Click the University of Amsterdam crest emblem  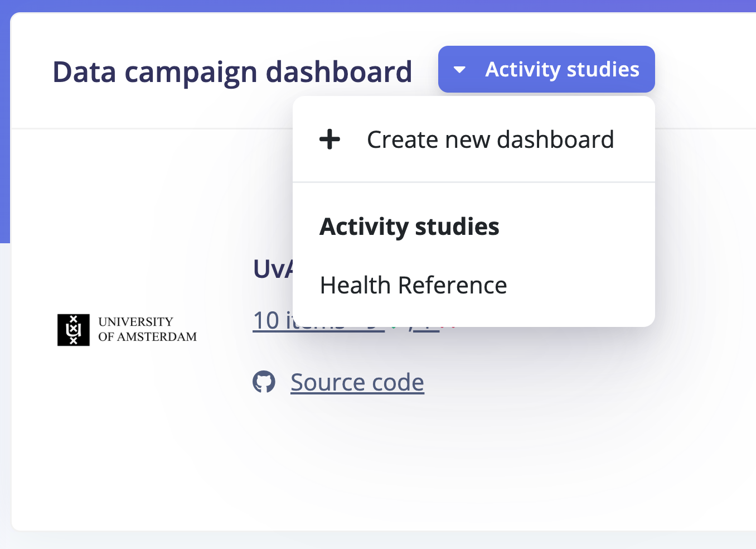(x=74, y=330)
